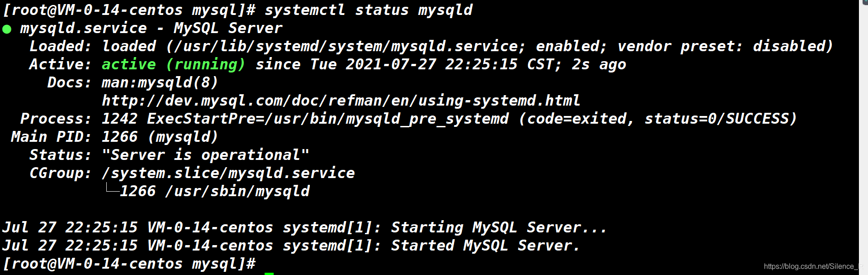Viewport: 868px width, 275px height.
Task: Click the CGroup path /system.slice/mysqld.service
Action: (x=228, y=173)
